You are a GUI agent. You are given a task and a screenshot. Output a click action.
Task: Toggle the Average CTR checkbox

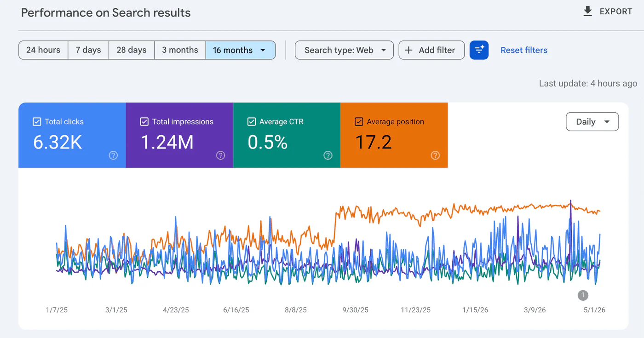coord(252,121)
